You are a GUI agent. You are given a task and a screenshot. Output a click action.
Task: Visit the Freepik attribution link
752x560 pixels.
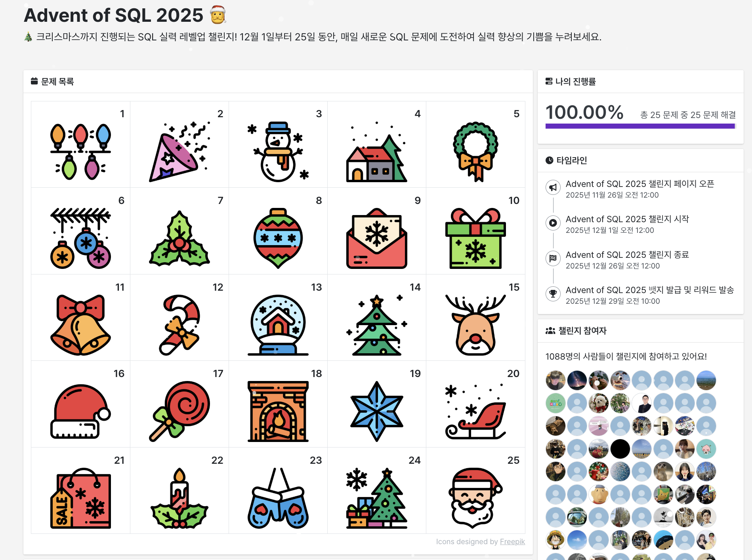(512, 541)
